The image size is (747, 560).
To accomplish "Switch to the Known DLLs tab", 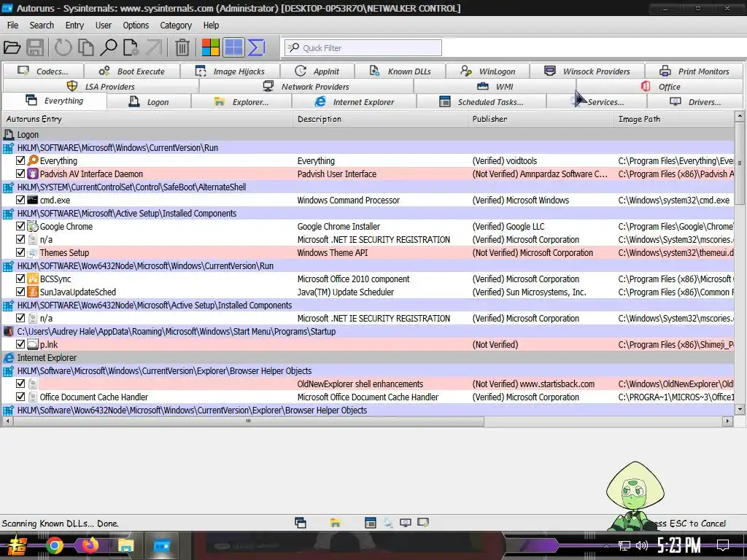I will (400, 71).
